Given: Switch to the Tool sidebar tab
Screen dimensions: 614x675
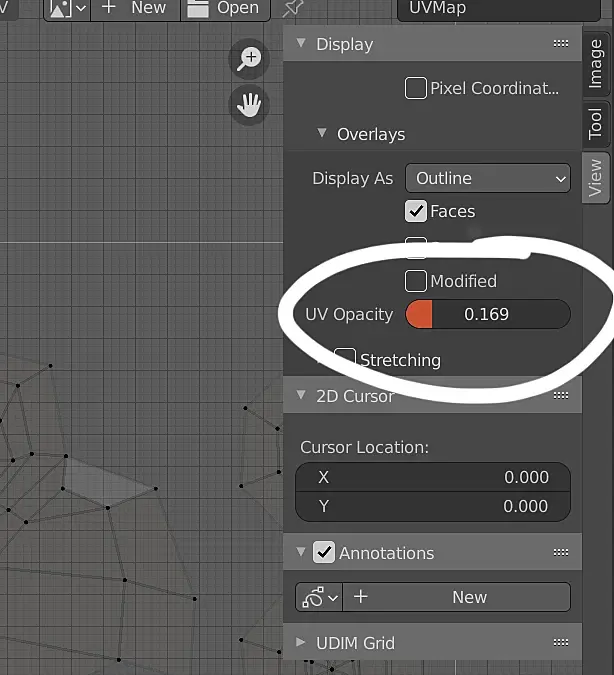Looking at the screenshot, I should point(596,124).
